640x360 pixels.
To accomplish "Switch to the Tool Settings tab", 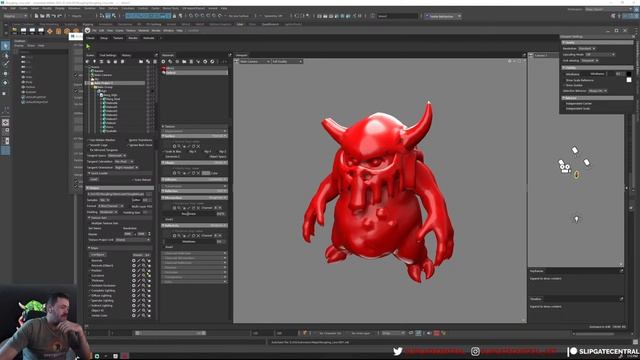I will 108,55.
